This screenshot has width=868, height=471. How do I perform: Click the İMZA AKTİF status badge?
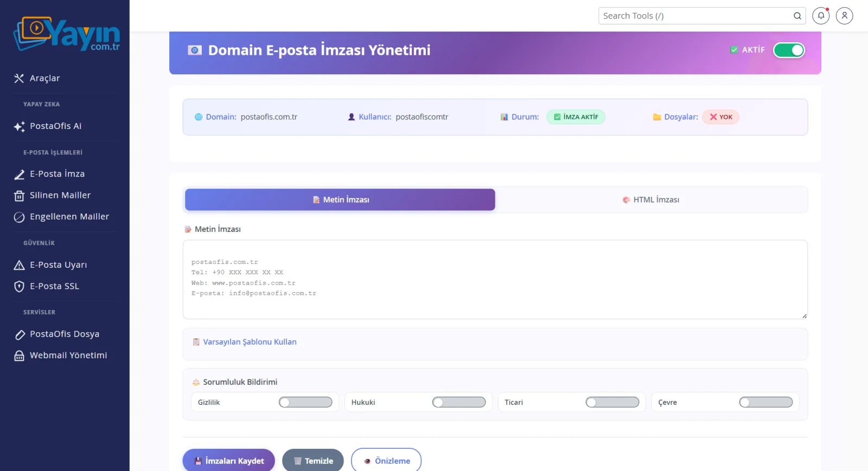(576, 117)
